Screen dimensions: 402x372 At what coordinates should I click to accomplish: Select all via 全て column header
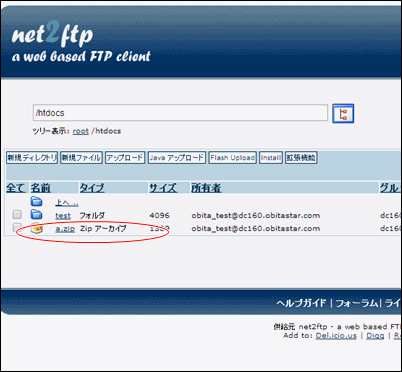pos(15,188)
